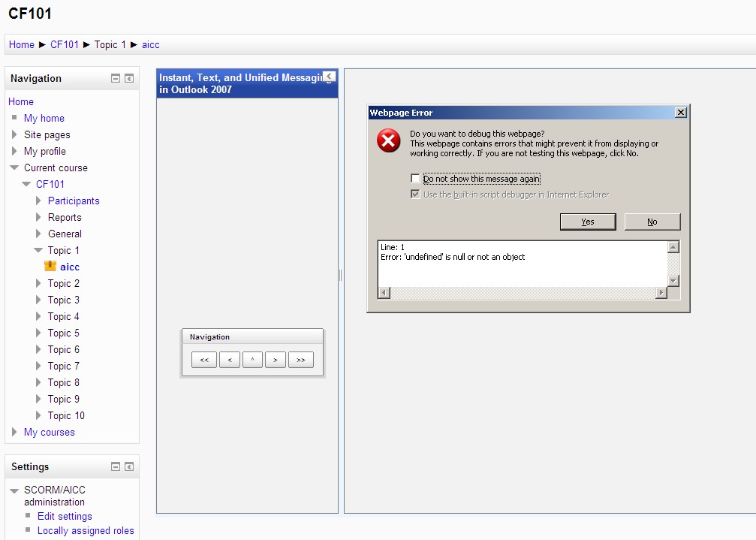This screenshot has width=756, height=540.
Task: Expand the Topic 5 node arrow
Action: point(38,333)
